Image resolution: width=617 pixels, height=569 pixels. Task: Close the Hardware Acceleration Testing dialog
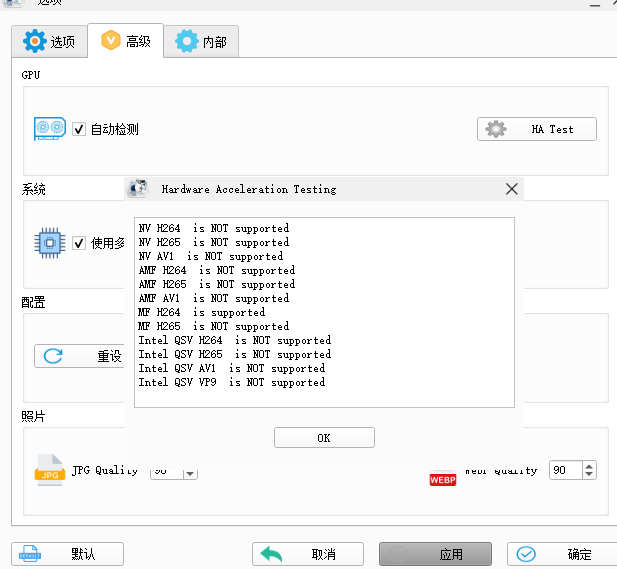tap(512, 189)
